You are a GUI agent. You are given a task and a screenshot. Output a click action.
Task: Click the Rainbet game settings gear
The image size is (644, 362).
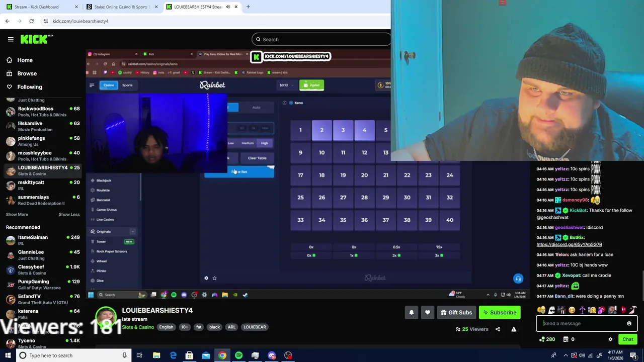click(206, 278)
